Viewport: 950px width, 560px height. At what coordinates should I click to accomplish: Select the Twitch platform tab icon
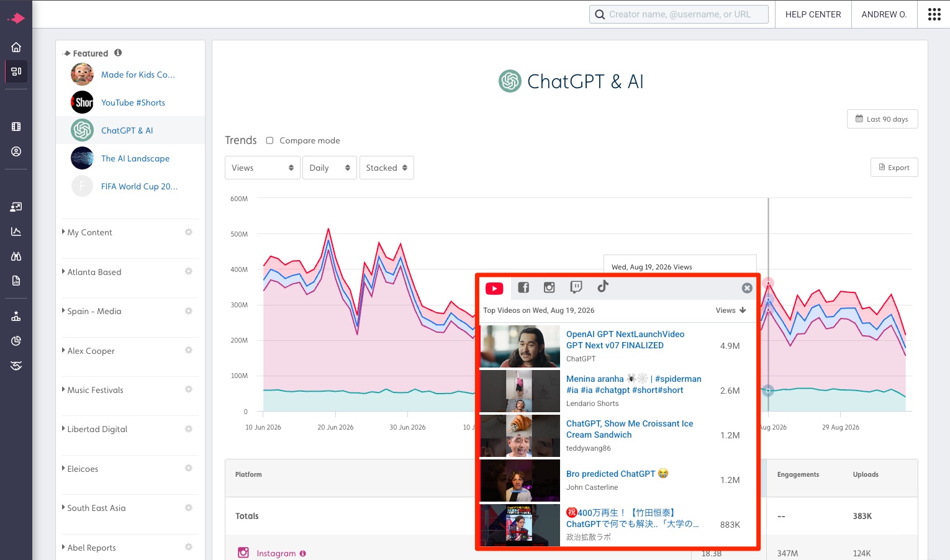[576, 287]
